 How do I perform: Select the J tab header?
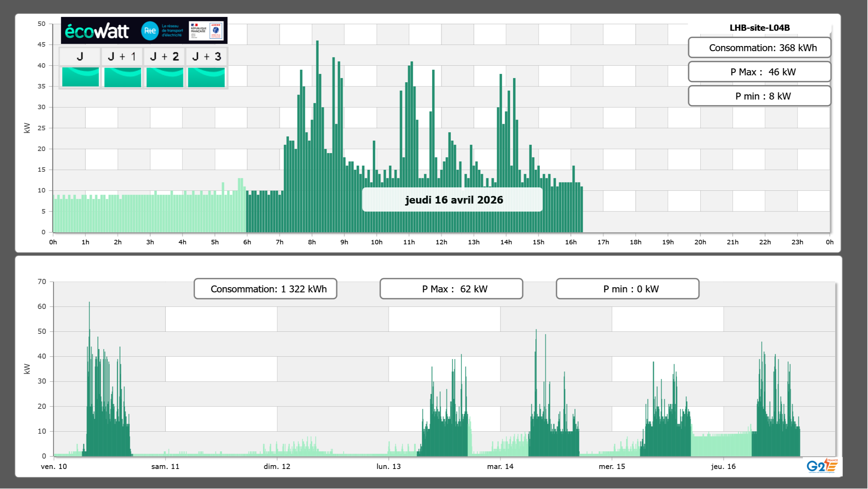(80, 56)
